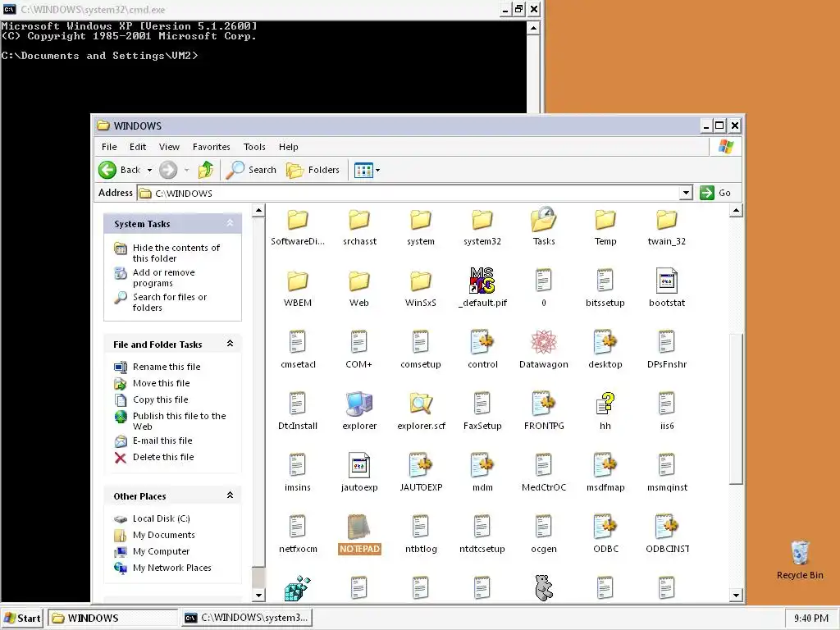Select the blue cubes program icon

point(297,587)
